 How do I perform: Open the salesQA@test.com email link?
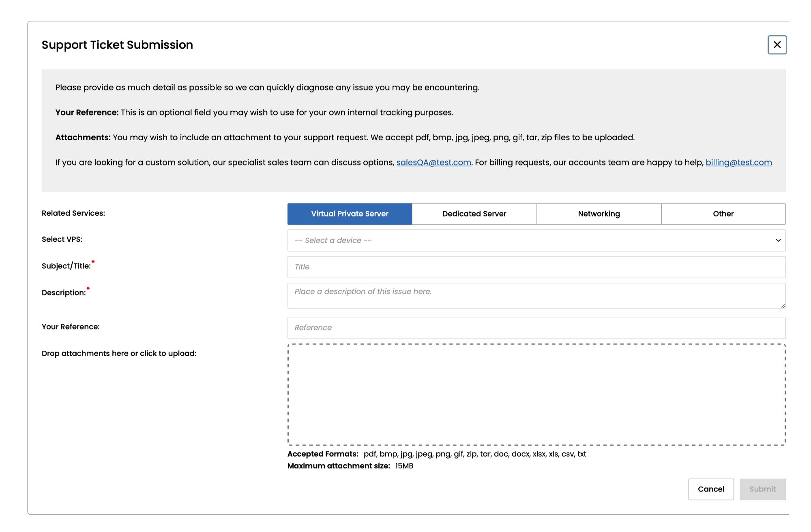pos(433,163)
